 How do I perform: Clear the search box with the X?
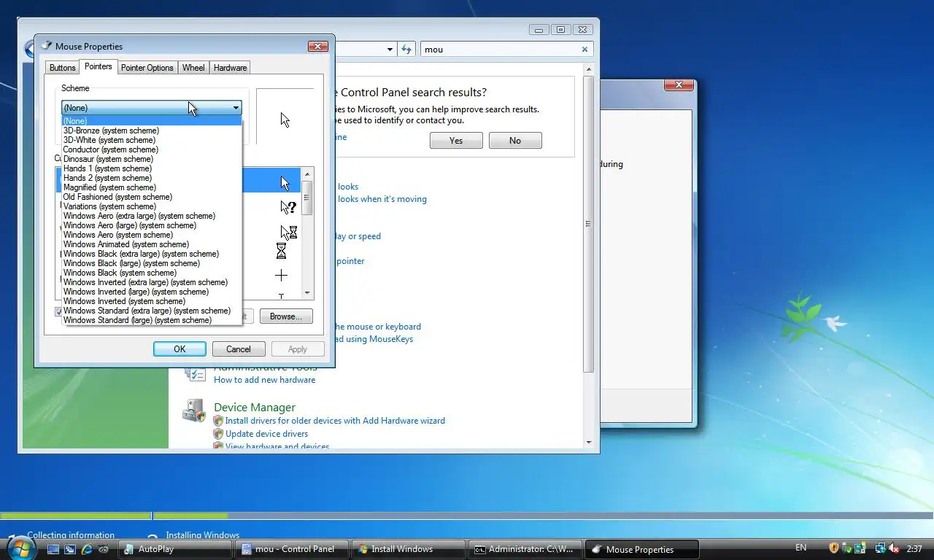584,50
